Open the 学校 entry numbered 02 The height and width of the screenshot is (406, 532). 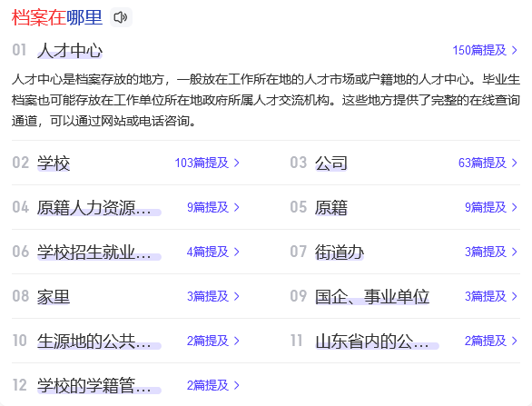coord(54,163)
